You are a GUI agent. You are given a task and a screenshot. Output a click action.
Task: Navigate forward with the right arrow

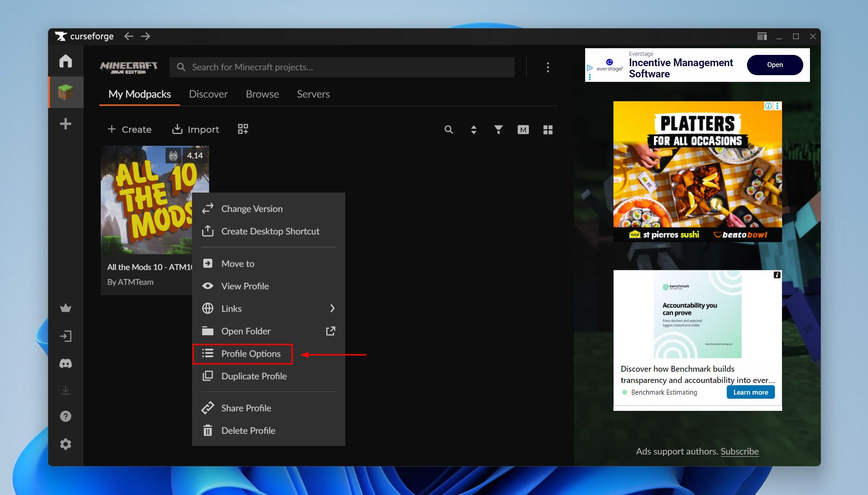click(x=145, y=36)
